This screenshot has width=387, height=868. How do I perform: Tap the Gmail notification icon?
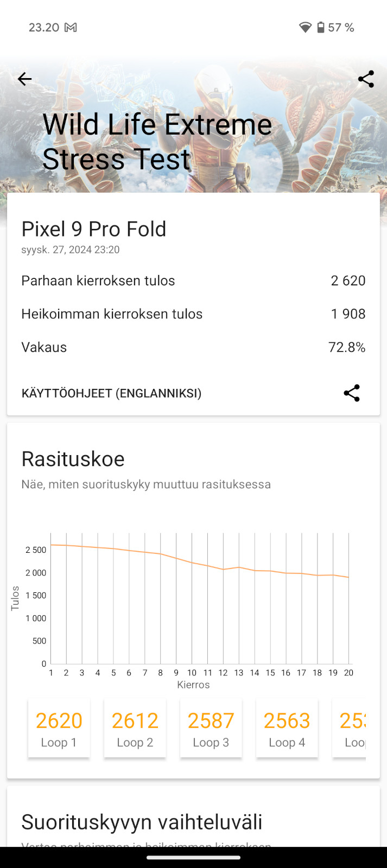coord(71,28)
